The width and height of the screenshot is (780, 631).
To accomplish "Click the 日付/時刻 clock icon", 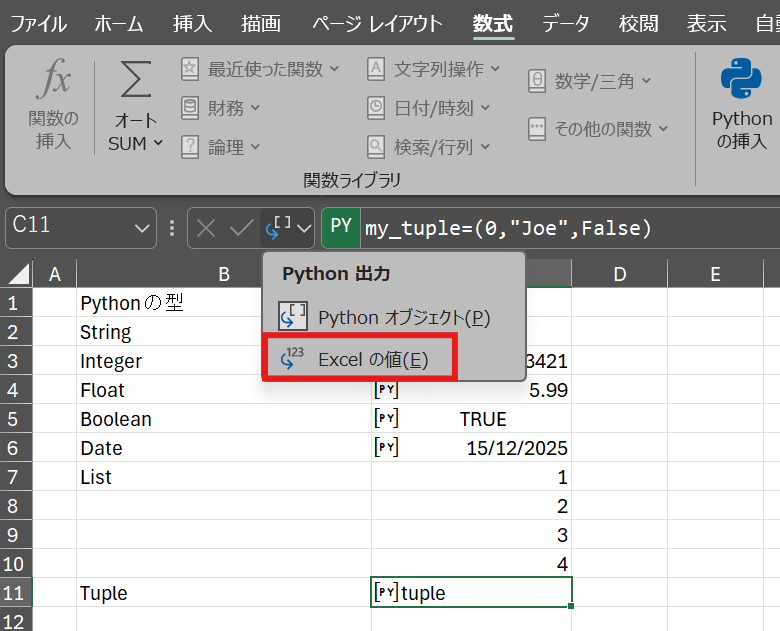I will tap(376, 108).
